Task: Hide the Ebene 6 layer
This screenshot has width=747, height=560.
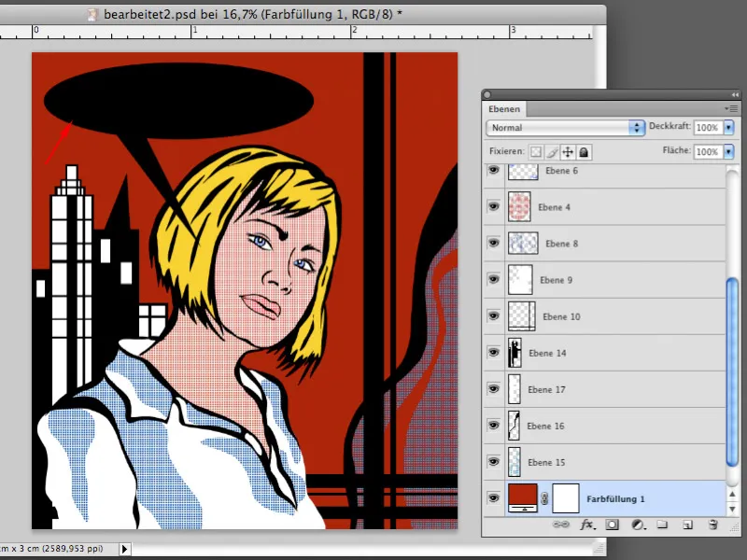Action: (x=494, y=170)
